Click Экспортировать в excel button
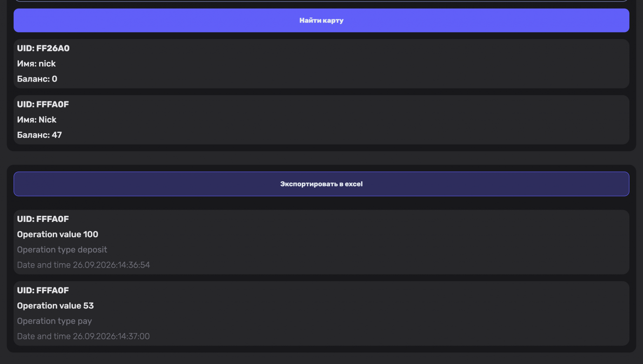The width and height of the screenshot is (643, 364). [x=321, y=184]
